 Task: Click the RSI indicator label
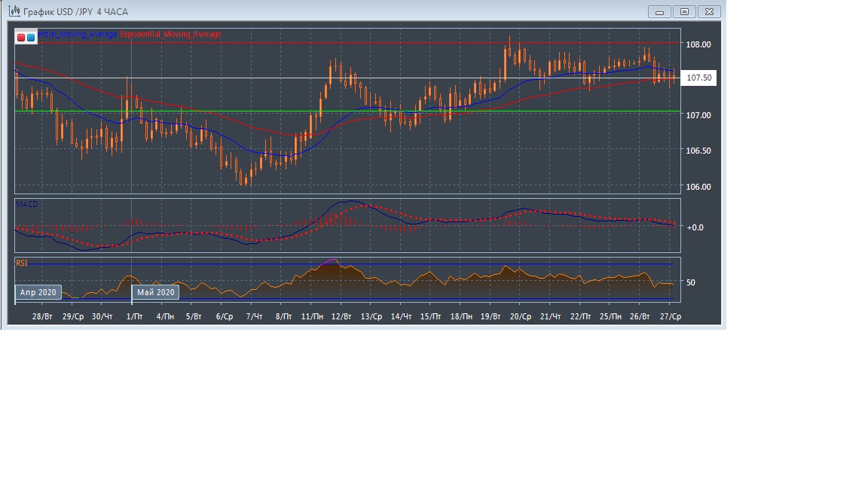click(x=23, y=264)
